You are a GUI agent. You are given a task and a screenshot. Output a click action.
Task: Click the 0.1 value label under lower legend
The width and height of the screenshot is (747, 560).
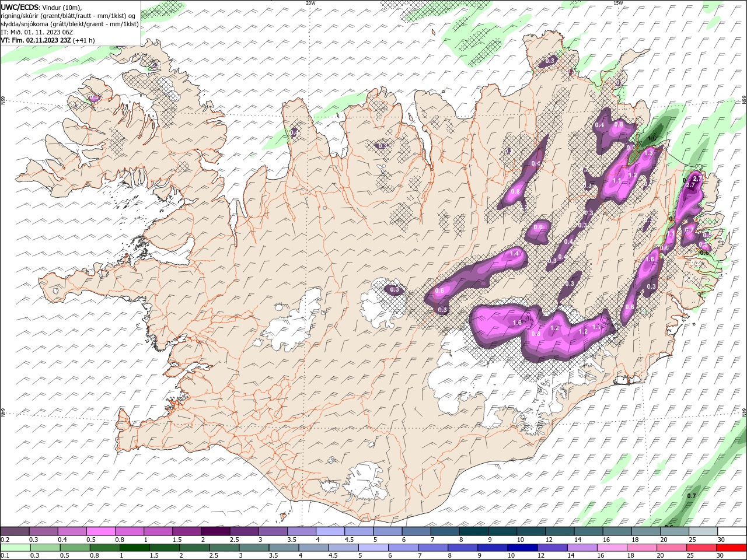[x=5, y=556]
